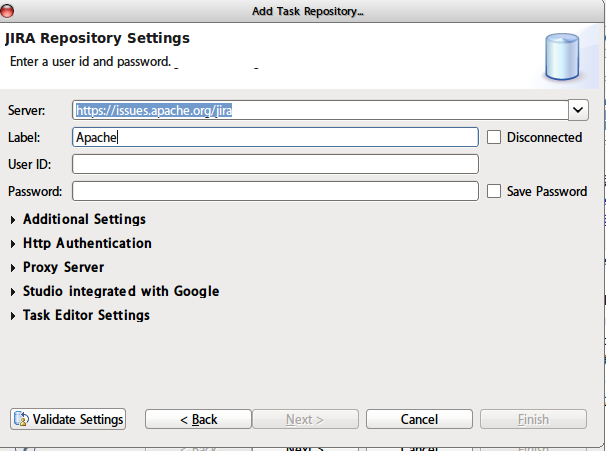Click the Password input field
Viewport: 606px width, 451px height.
(276, 191)
